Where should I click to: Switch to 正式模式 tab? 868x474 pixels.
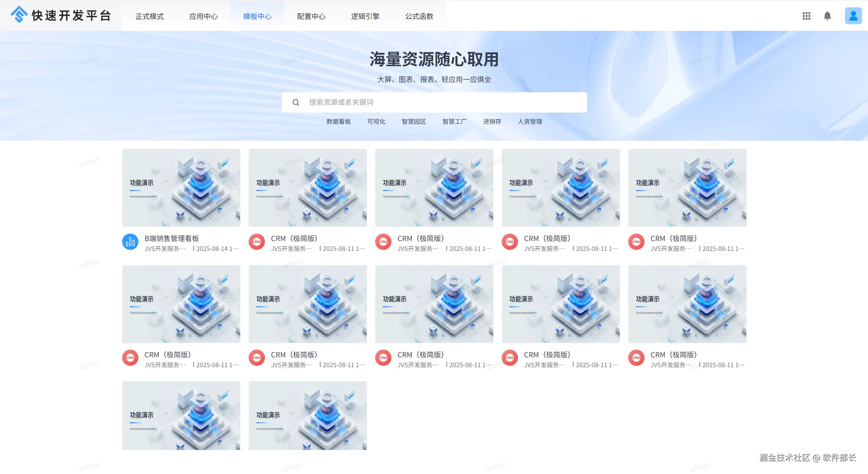[x=150, y=16]
